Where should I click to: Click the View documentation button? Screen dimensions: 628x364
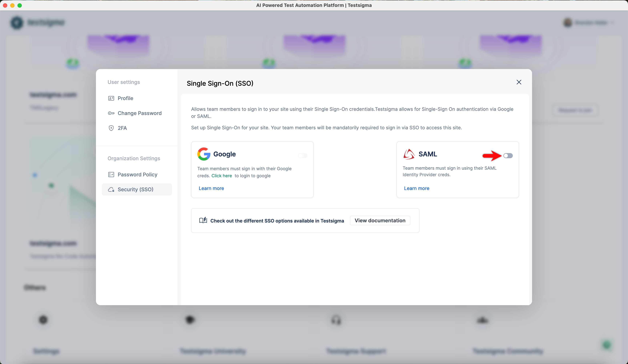pos(380,221)
